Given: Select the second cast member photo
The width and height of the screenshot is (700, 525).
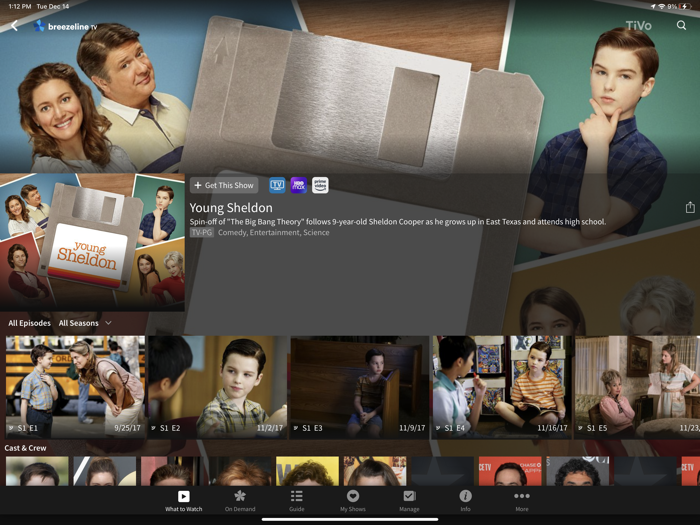Looking at the screenshot, I should point(104,471).
